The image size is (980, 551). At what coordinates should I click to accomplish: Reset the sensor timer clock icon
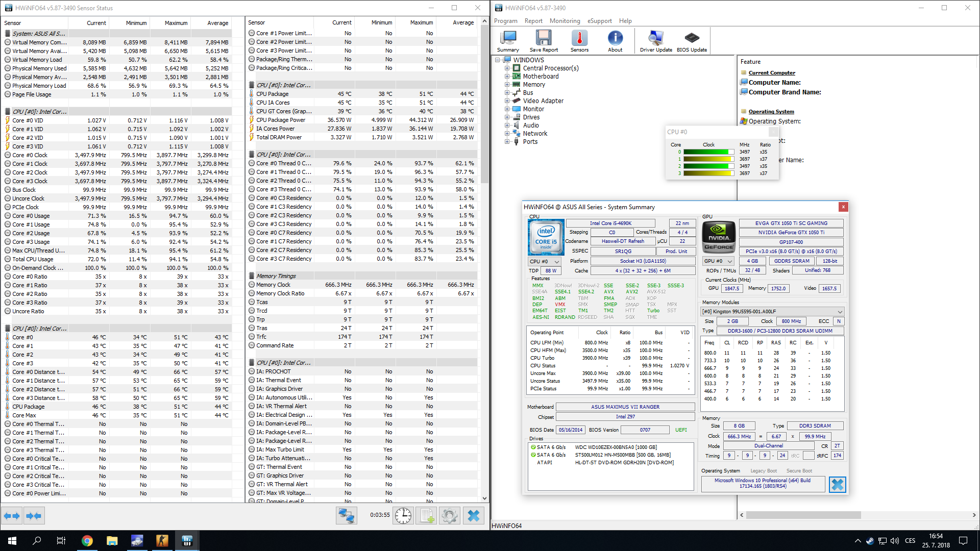tap(403, 516)
